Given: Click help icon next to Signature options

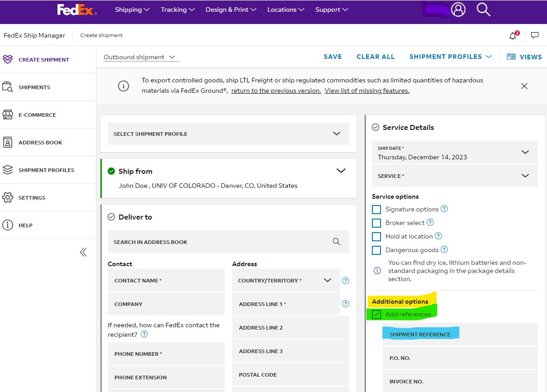Looking at the screenshot, I should tap(444, 209).
